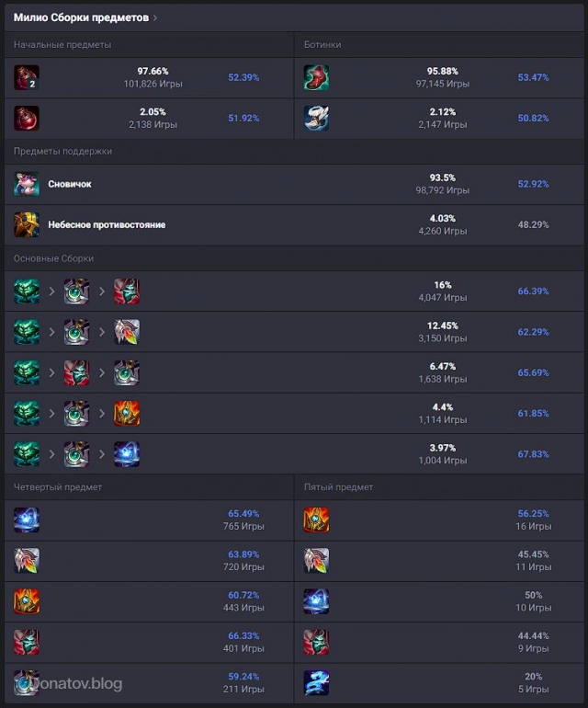The image size is (588, 708).
Task: Click the boots icon with 95.88% pick rate
Action: (317, 77)
